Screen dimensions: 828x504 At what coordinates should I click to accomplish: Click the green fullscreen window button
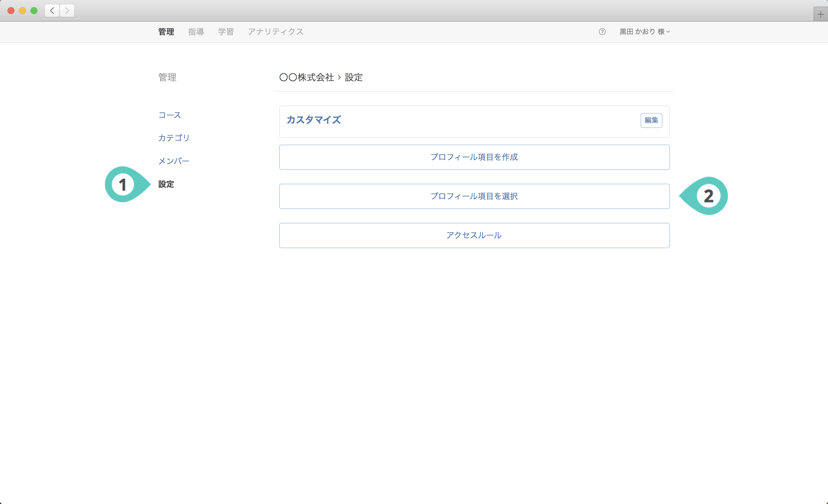[34, 11]
